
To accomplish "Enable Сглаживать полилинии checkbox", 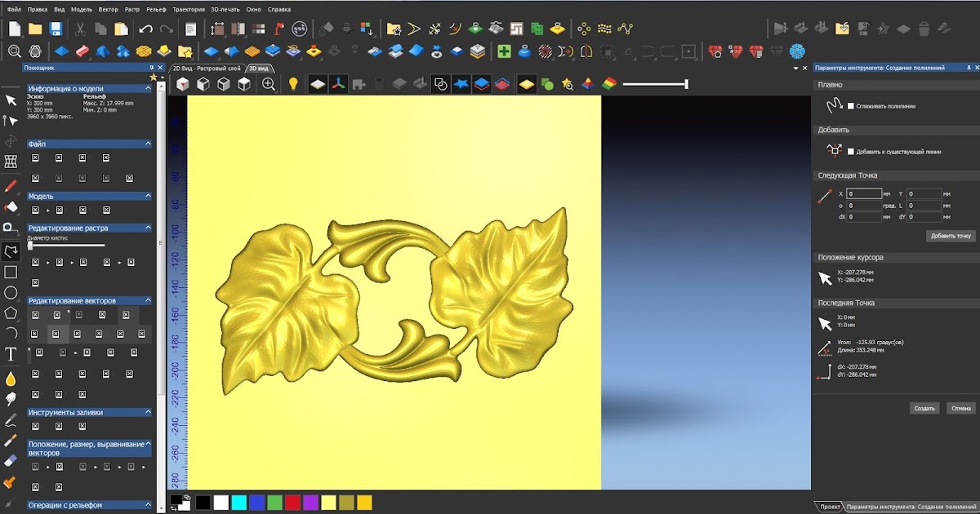I will [x=851, y=106].
